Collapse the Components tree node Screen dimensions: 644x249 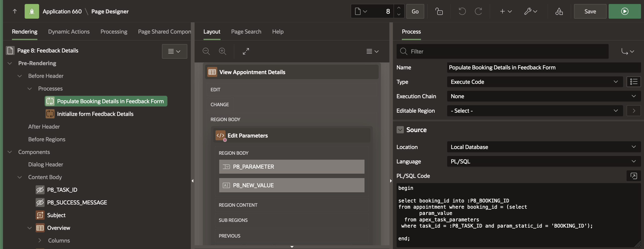coord(10,152)
